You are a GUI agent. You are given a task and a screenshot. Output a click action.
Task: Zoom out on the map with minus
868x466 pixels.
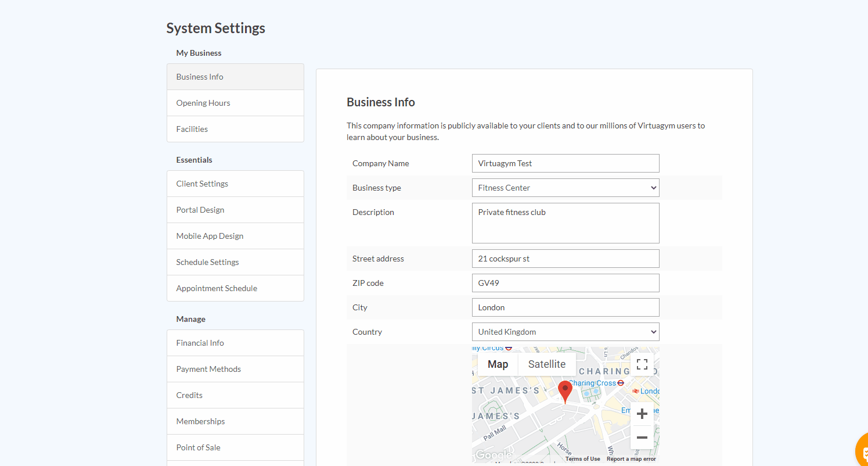point(642,438)
